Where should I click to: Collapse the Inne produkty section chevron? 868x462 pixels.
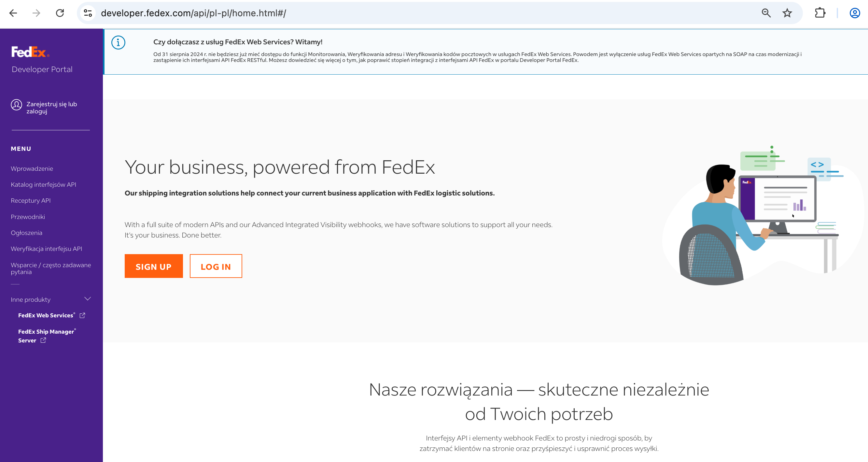[x=88, y=299]
